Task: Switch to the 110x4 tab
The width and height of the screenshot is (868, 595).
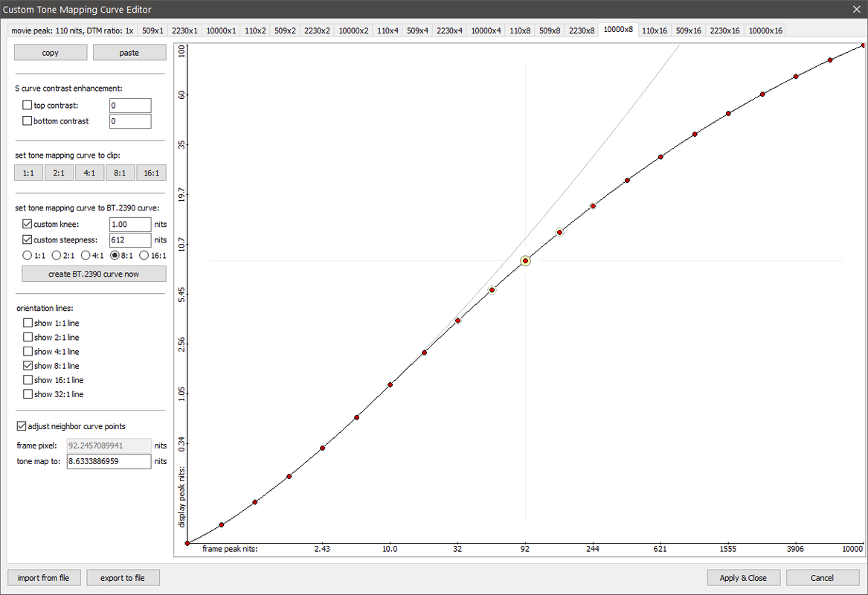Action: tap(388, 30)
